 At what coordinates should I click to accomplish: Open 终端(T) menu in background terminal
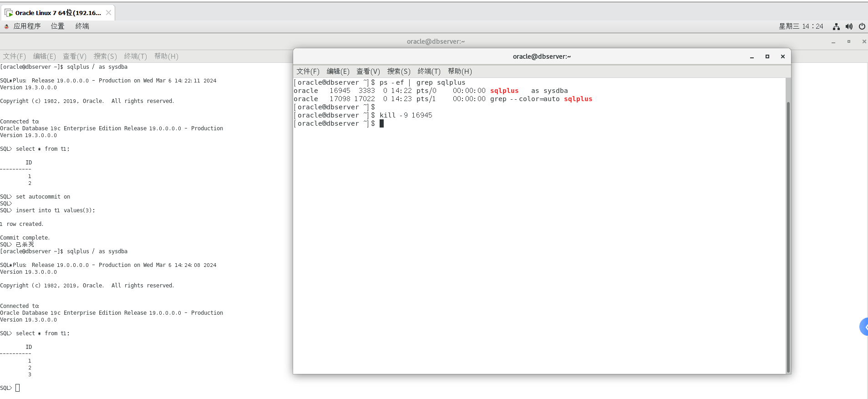(x=136, y=56)
